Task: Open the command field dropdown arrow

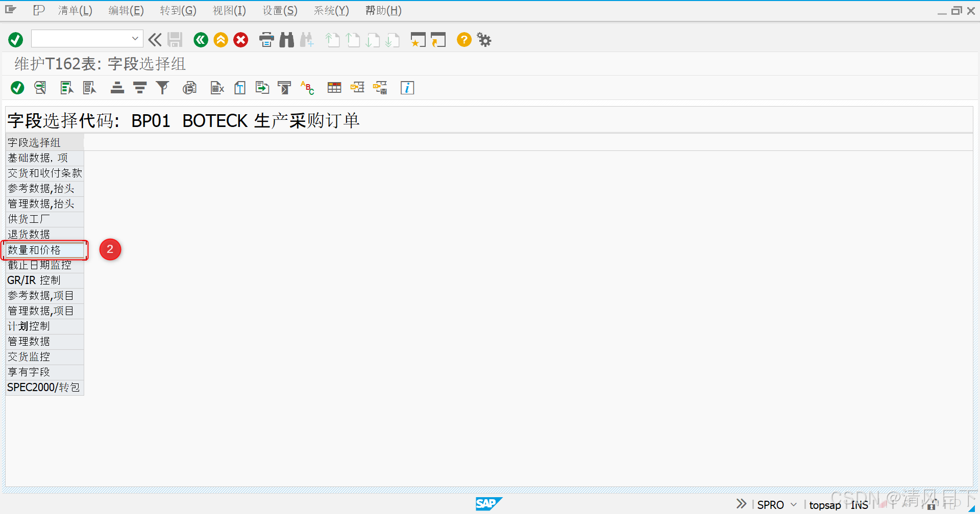Action: pos(135,38)
